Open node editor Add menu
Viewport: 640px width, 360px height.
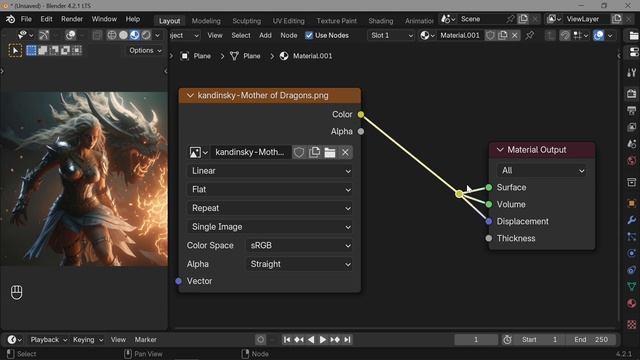[x=265, y=36]
